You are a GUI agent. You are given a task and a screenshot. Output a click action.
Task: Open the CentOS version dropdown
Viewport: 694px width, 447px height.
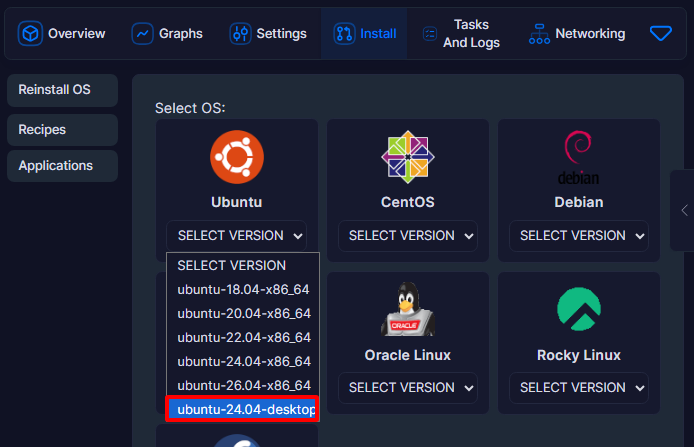[x=408, y=235]
